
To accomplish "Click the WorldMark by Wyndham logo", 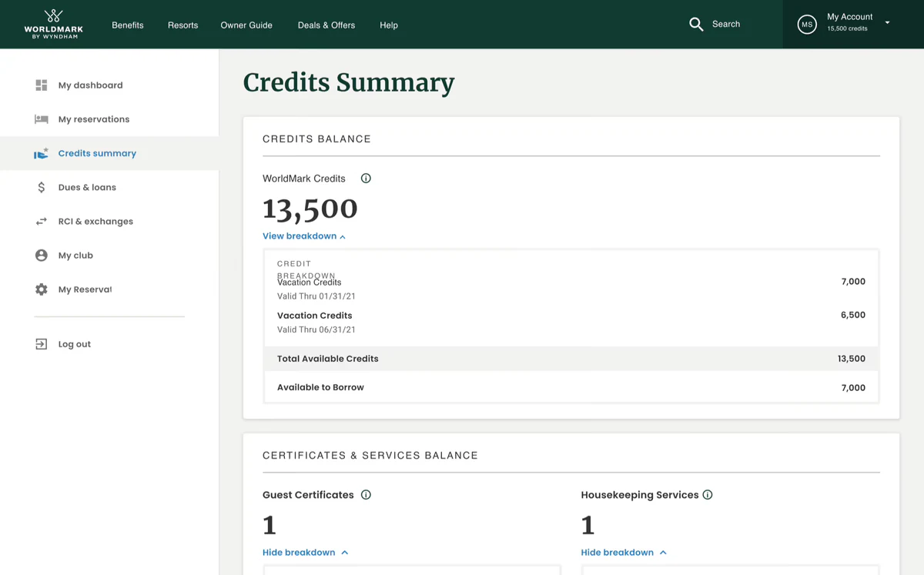I will coord(53,24).
